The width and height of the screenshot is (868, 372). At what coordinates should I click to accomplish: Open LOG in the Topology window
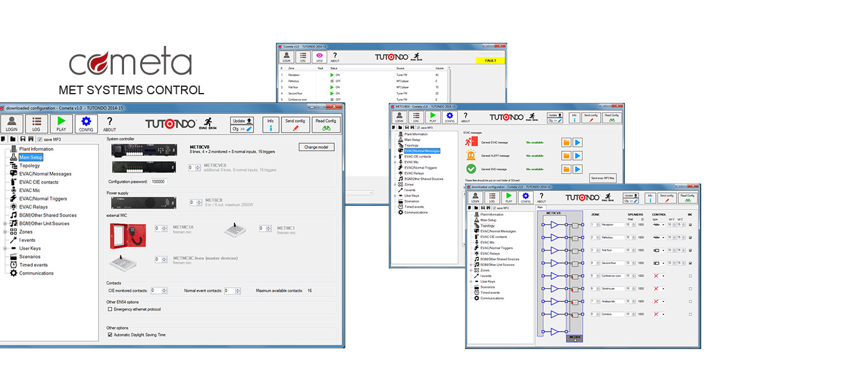492,198
